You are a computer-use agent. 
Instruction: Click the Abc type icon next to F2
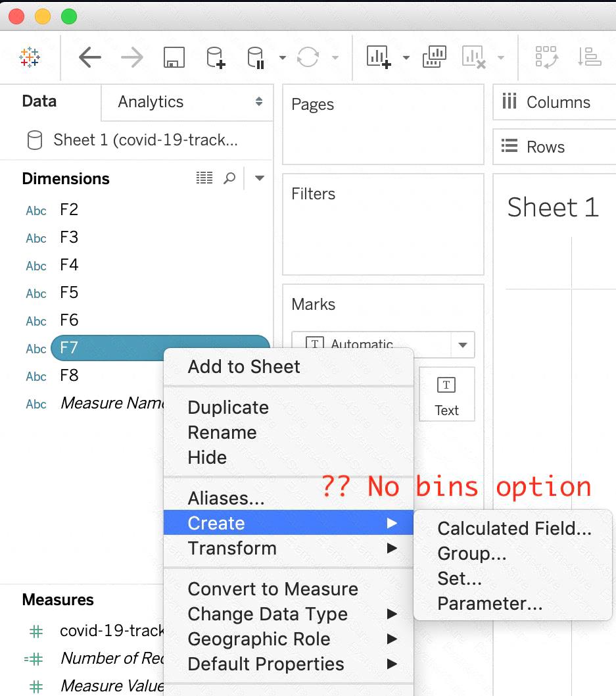36,211
